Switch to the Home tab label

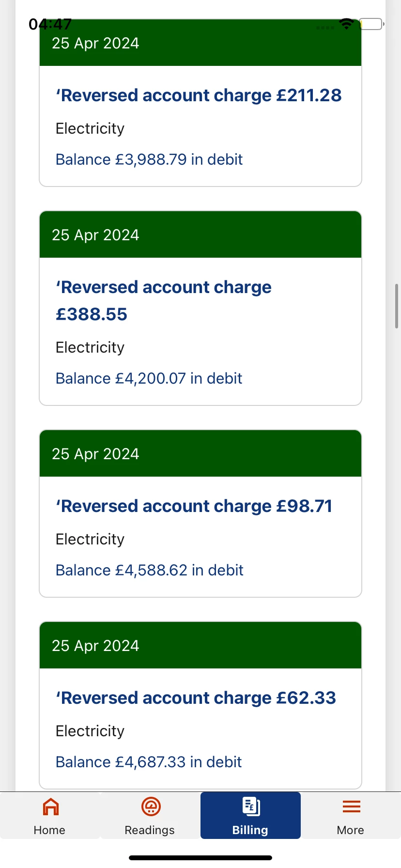tap(49, 830)
